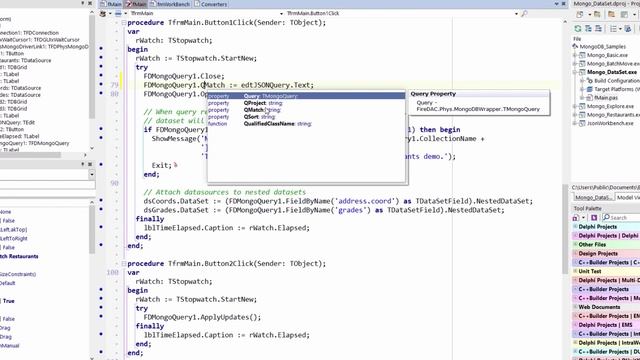Pin the Object Inspector panel
The width and height of the screenshot is (640, 360).
point(83,164)
